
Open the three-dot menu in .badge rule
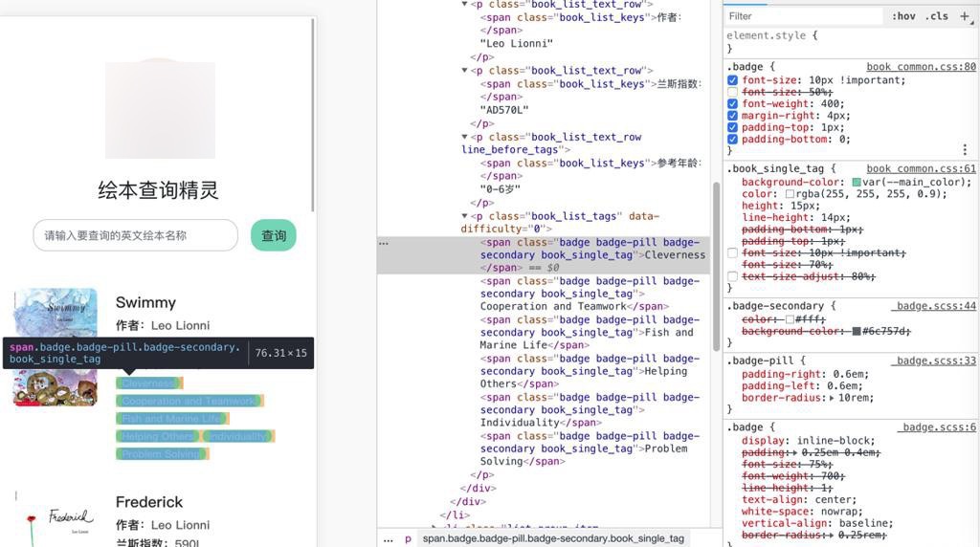[x=965, y=150]
